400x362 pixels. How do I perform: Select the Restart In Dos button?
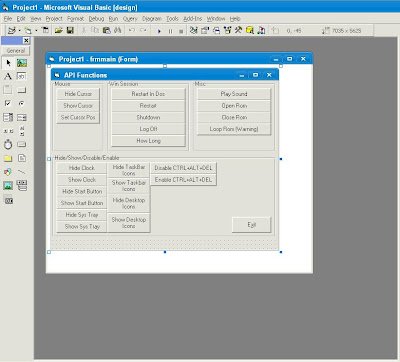pos(148,94)
